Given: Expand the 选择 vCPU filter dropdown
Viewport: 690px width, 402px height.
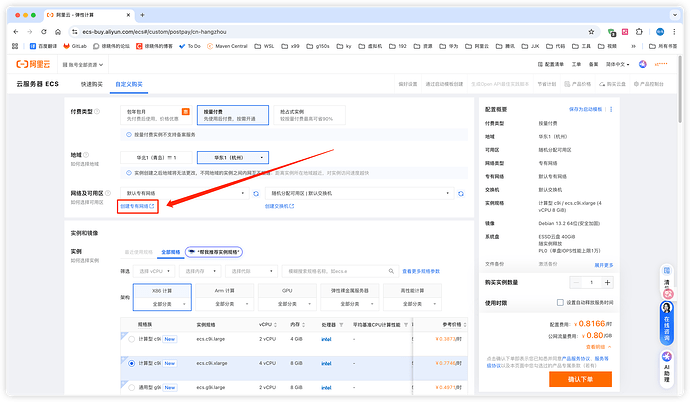Looking at the screenshot, I should [157, 271].
